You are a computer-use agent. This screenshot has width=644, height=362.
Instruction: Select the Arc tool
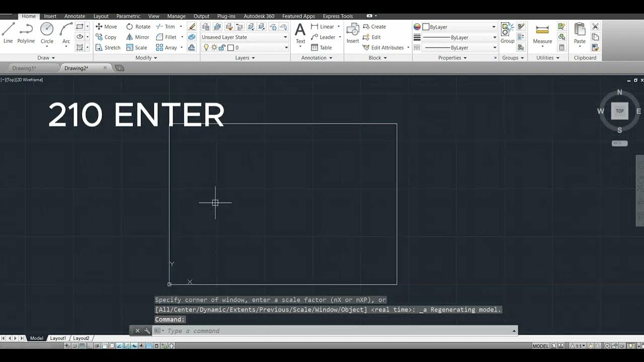[x=66, y=33]
